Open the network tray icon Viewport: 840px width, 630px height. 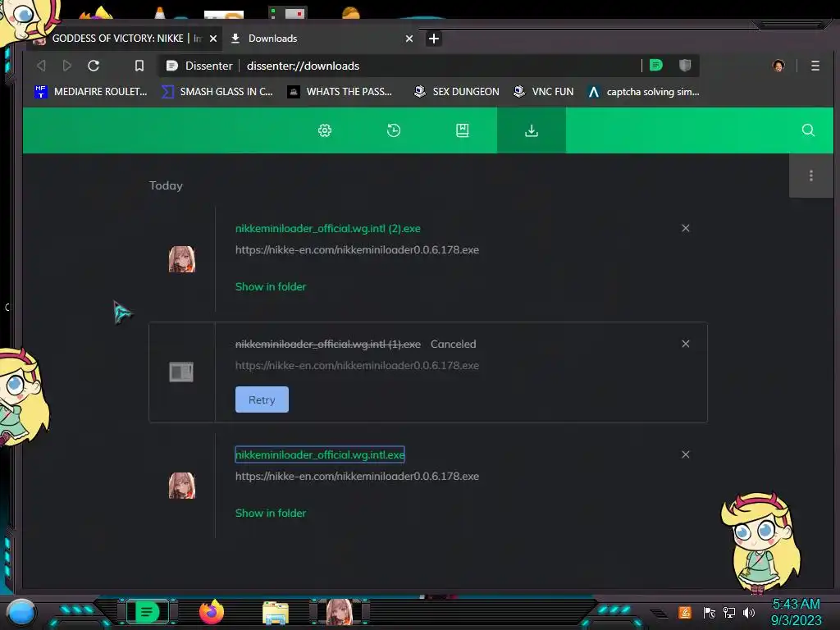coord(729,612)
